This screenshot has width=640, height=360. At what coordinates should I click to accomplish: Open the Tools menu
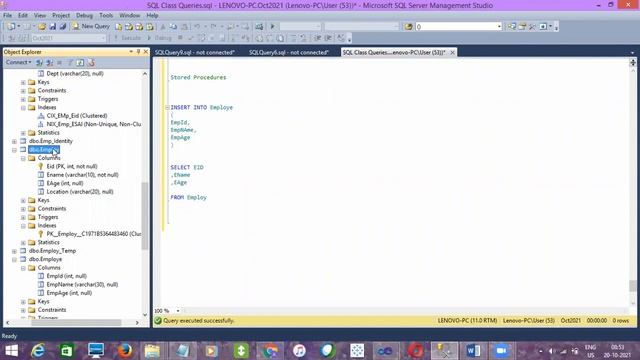point(106,16)
